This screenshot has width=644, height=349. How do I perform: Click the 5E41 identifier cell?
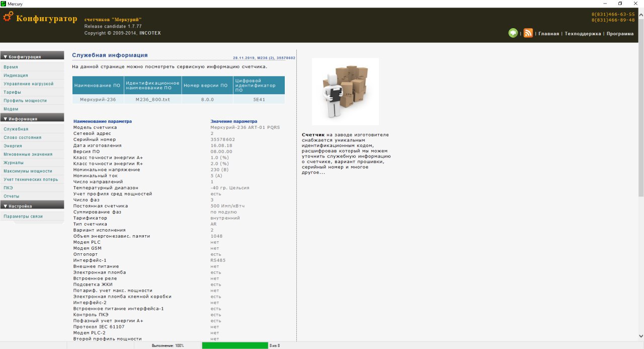point(259,100)
